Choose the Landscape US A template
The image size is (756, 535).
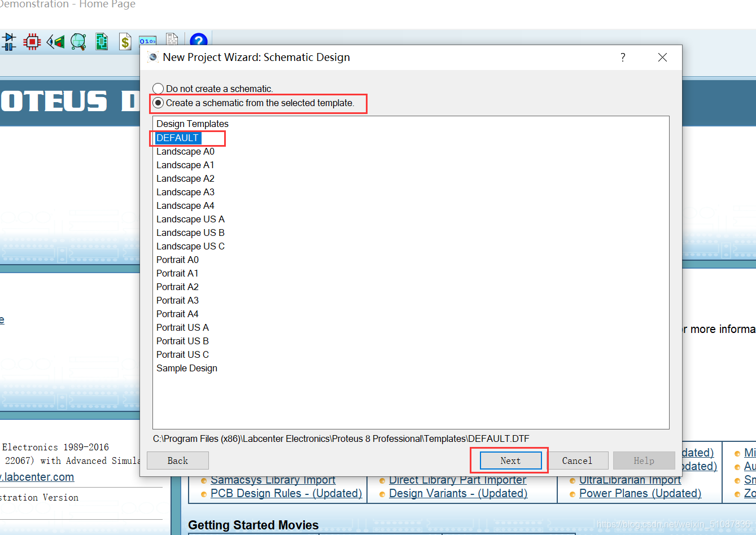coord(190,219)
